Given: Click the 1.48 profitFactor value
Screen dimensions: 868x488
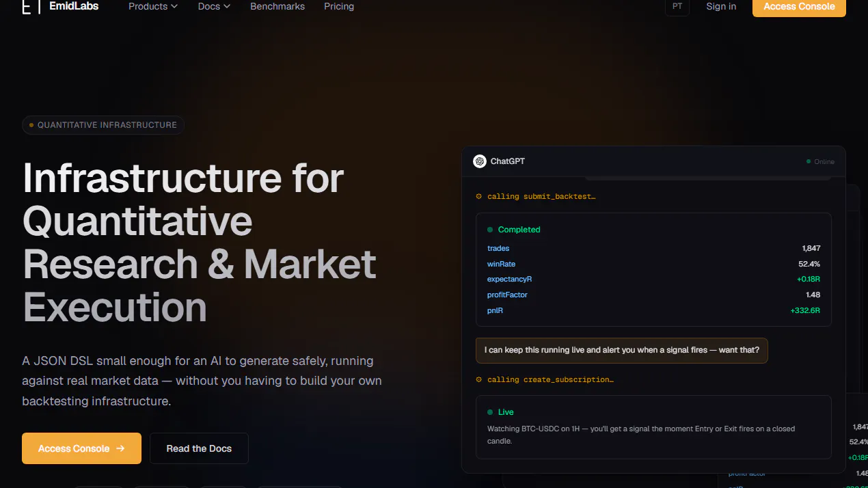Looking at the screenshot, I should click(x=813, y=295).
